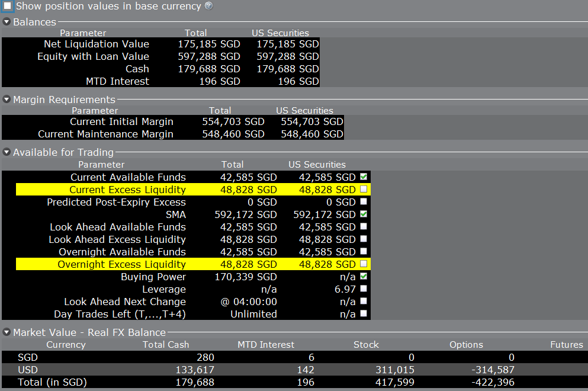The image size is (588, 391).
Task: Select the USD currency row
Action: (x=28, y=370)
